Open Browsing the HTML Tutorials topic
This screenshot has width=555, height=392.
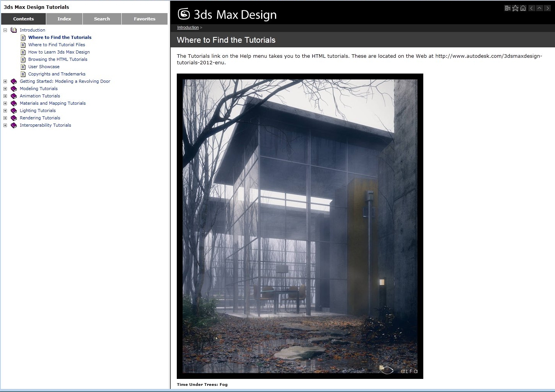pos(58,59)
